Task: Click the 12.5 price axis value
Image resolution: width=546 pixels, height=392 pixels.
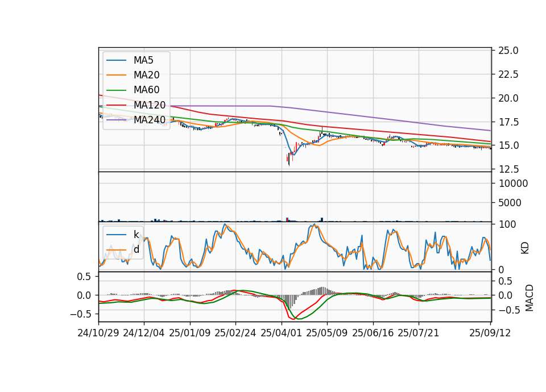Action: pos(508,169)
